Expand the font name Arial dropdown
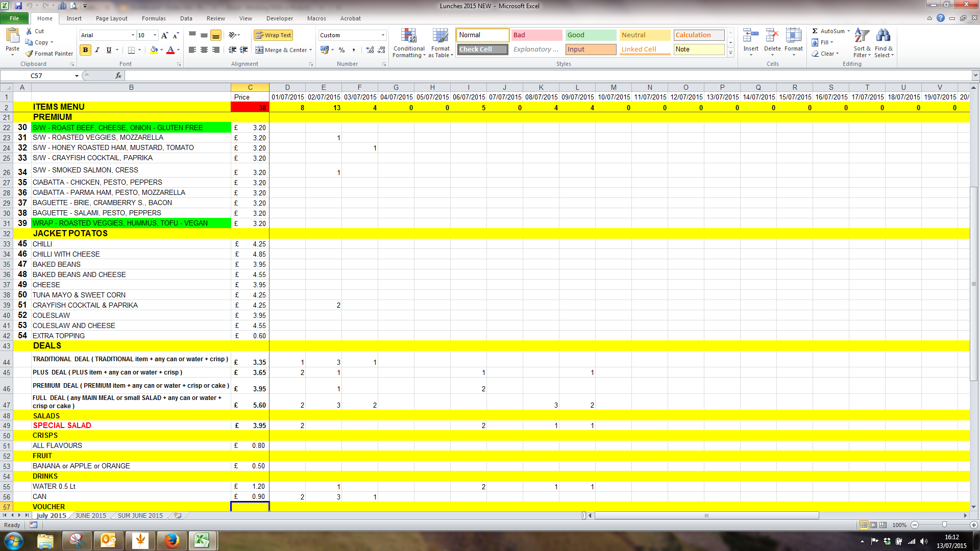980x551 pixels. [133, 35]
